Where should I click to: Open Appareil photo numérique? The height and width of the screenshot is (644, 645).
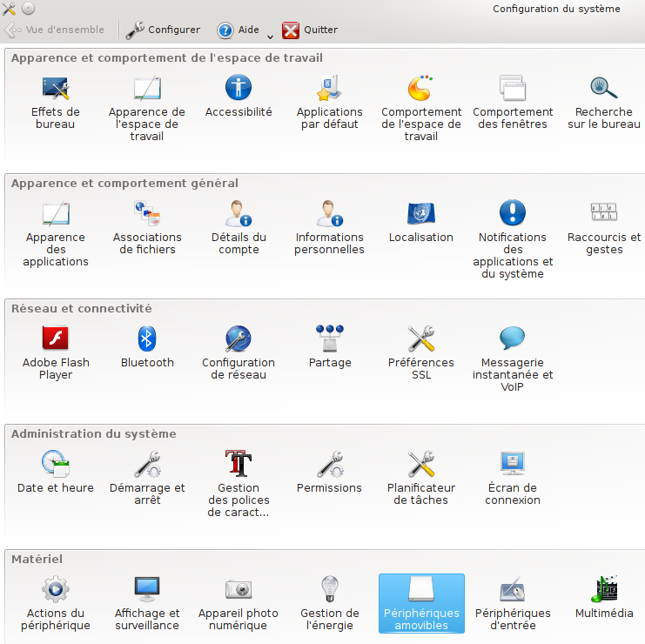[x=239, y=604]
